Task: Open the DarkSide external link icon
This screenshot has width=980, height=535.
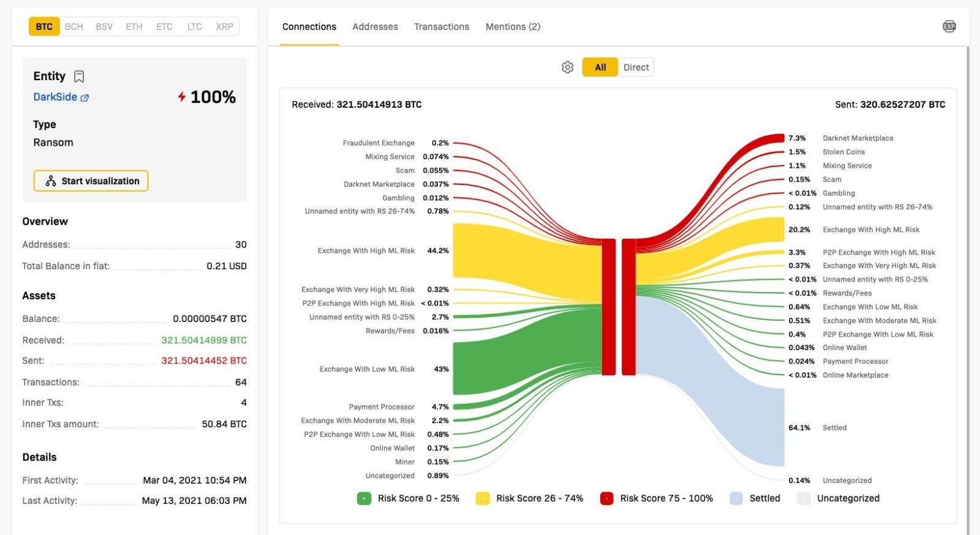Action: [85, 98]
